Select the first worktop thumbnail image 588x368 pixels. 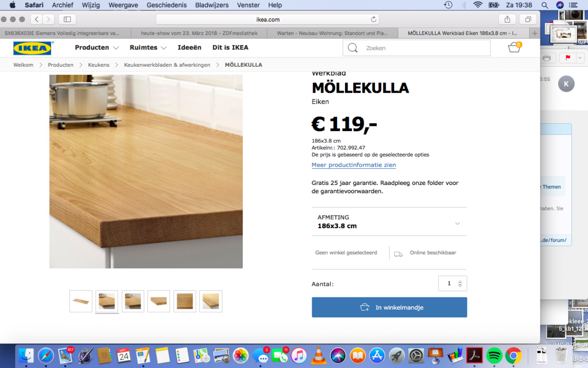point(81,301)
